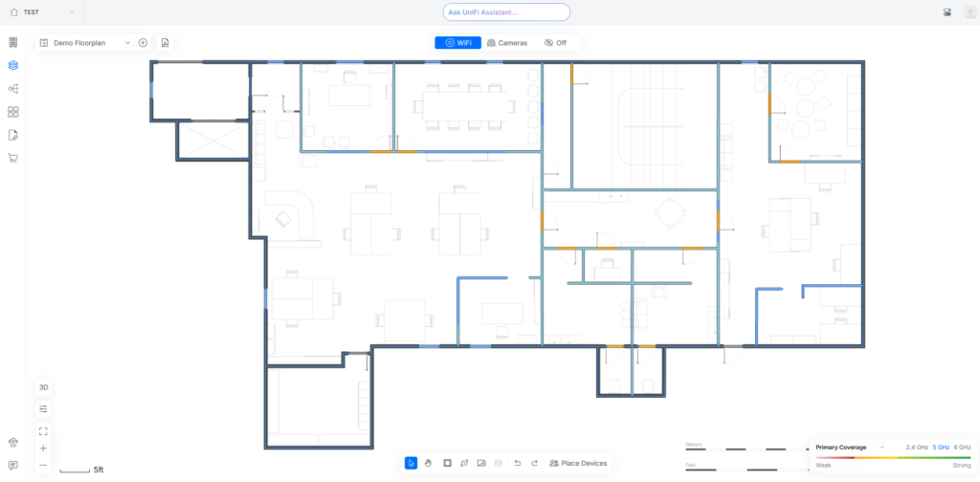980x482 pixels.
Task: Click the Feet scale ruler
Action: click(x=746, y=469)
